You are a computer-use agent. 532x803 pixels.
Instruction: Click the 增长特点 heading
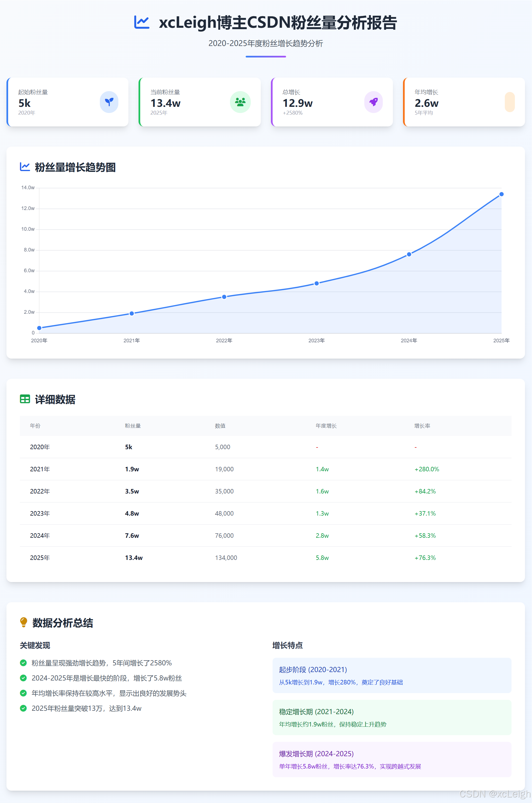pos(287,645)
